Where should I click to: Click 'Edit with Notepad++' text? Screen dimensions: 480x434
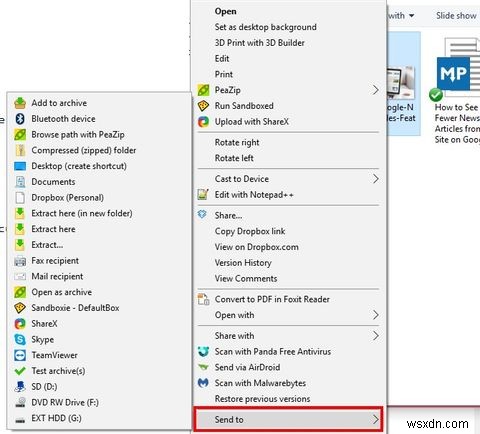coord(254,195)
